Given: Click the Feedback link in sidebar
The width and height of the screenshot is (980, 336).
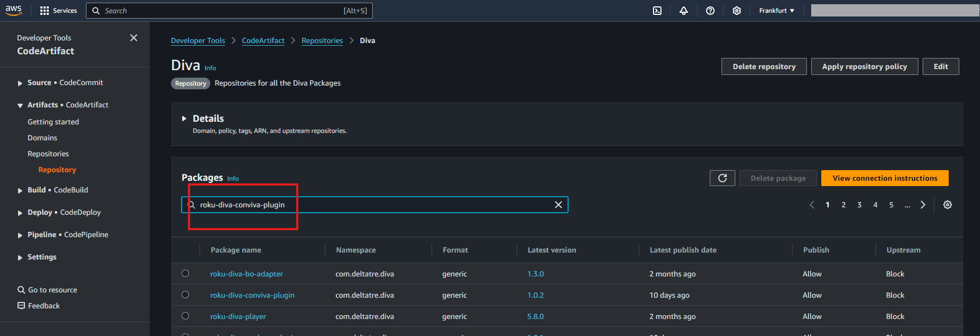Looking at the screenshot, I should 44,306.
